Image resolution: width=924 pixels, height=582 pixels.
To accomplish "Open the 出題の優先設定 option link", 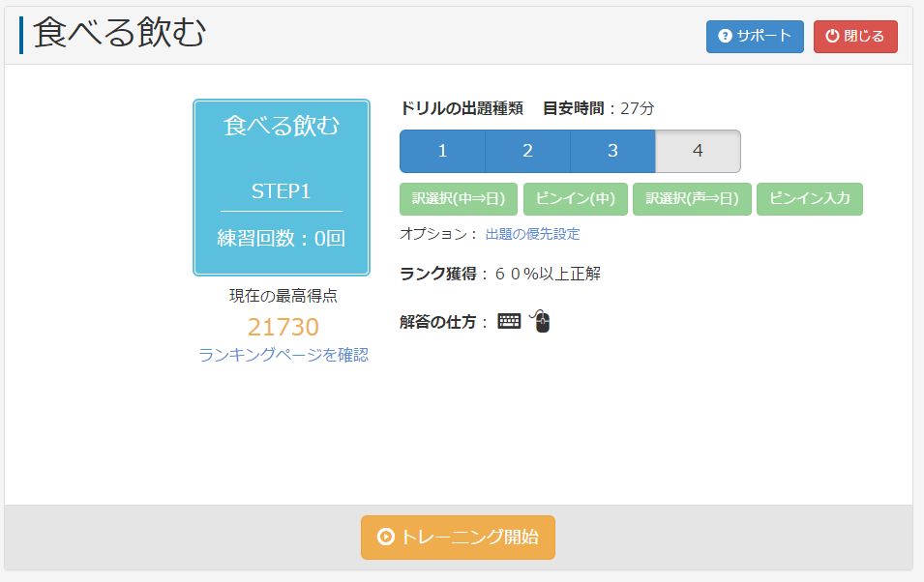I will coord(532,234).
